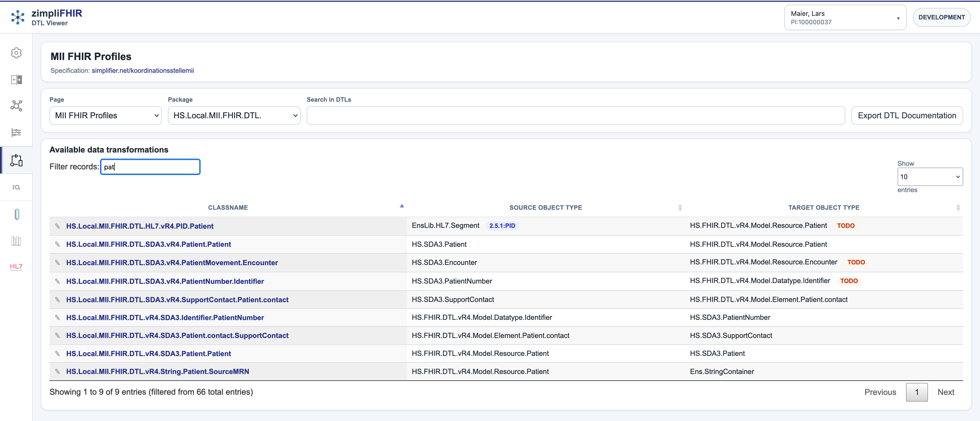
Task: Open the Show entries count dropdown
Action: pos(929,177)
